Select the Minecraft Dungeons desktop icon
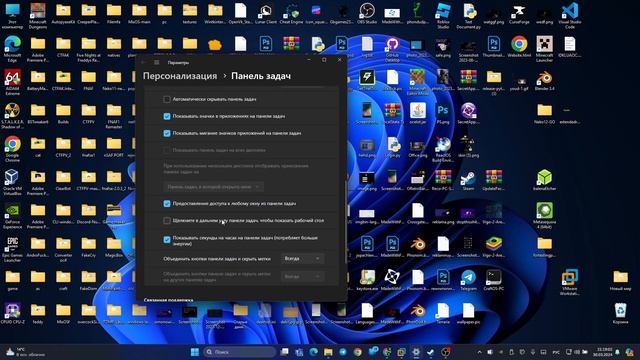The width and height of the screenshot is (640, 360). [38, 16]
